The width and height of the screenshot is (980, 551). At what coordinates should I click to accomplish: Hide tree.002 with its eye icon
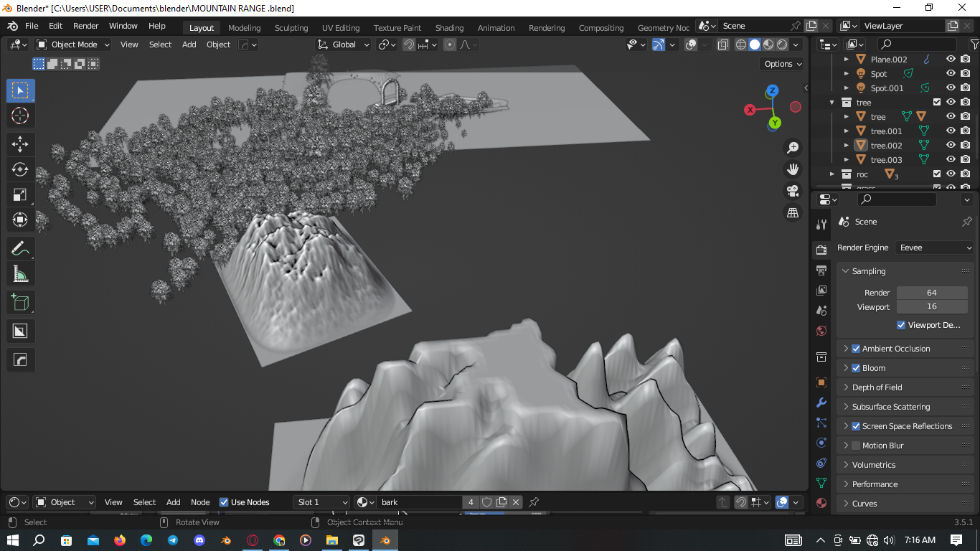(x=951, y=146)
